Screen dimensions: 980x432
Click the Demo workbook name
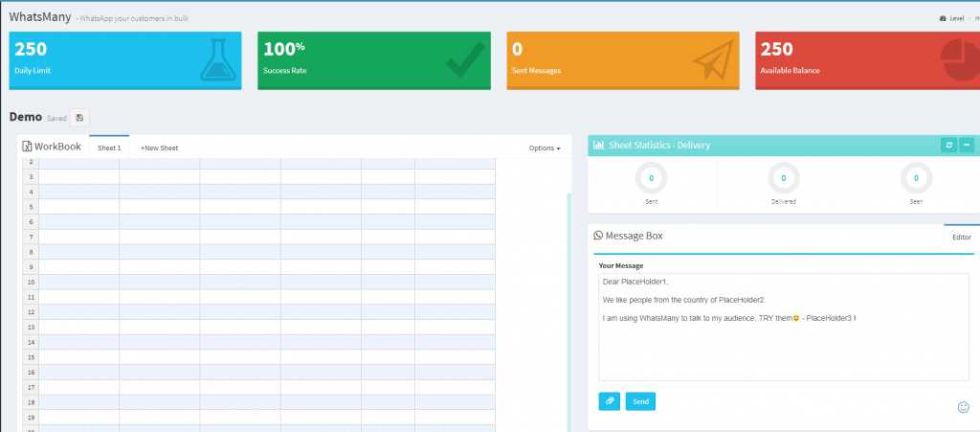coord(26,117)
